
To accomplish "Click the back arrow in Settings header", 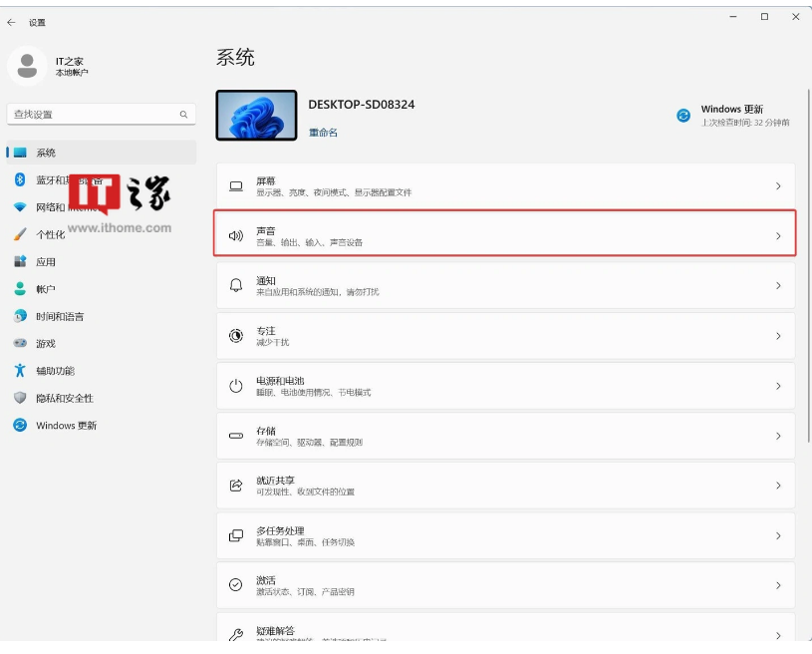I will (x=12, y=22).
